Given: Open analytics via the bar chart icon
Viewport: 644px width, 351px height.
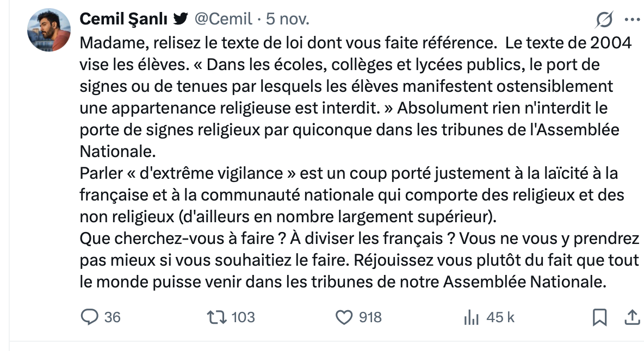Looking at the screenshot, I should coord(470,318).
